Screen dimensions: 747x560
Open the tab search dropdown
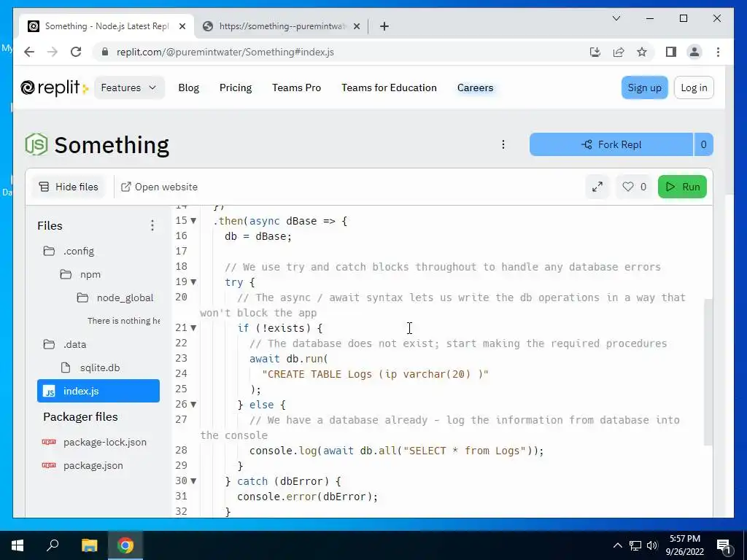(616, 18)
